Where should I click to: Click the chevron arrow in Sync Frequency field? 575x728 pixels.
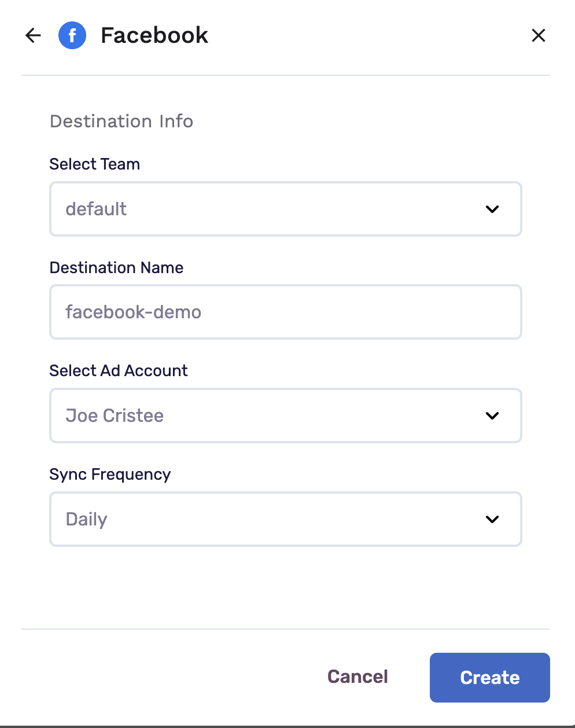(492, 519)
